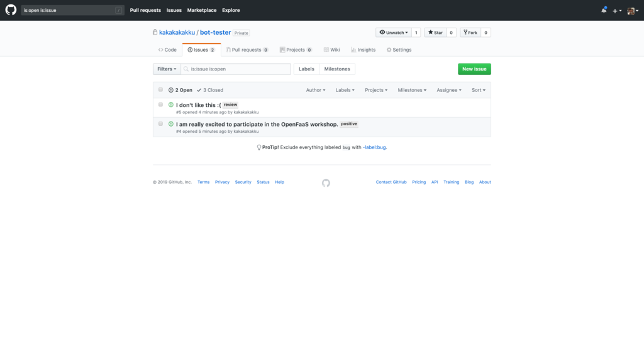This screenshot has height=352, width=644.
Task: Open the plus create-new menu
Action: click(x=617, y=11)
